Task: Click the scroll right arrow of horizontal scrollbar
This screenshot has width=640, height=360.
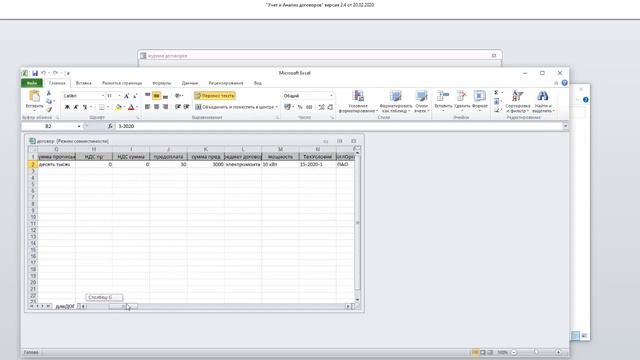Action: pyautogui.click(x=348, y=306)
